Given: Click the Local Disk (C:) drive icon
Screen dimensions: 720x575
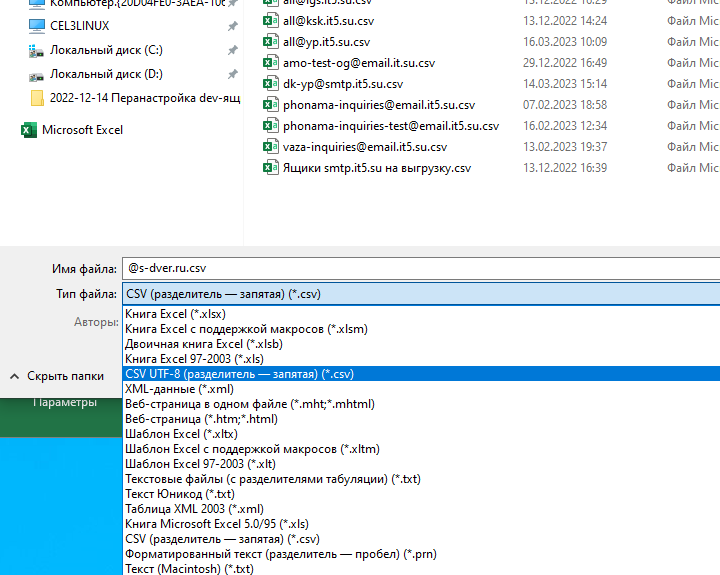Looking at the screenshot, I should tap(36, 51).
